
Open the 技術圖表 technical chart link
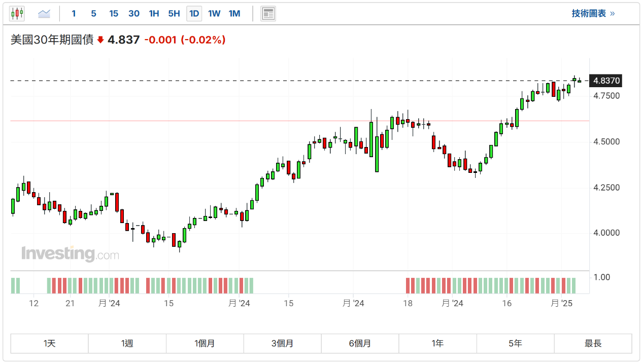(x=593, y=14)
